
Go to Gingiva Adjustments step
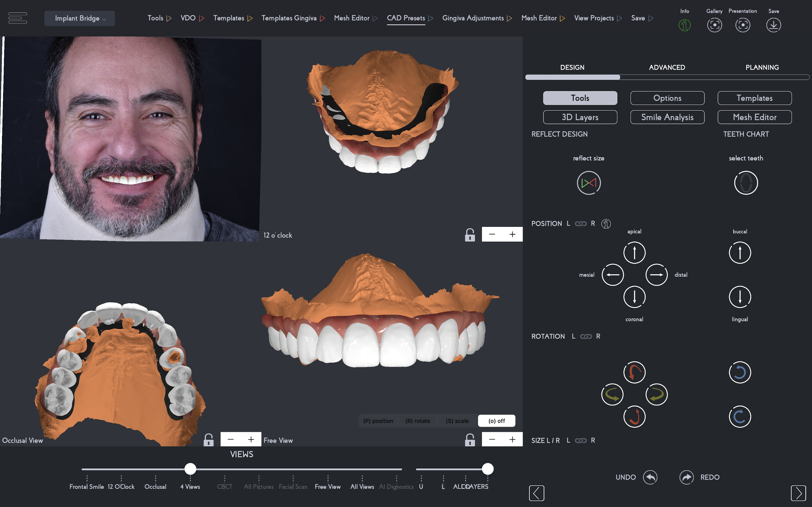[x=473, y=18]
